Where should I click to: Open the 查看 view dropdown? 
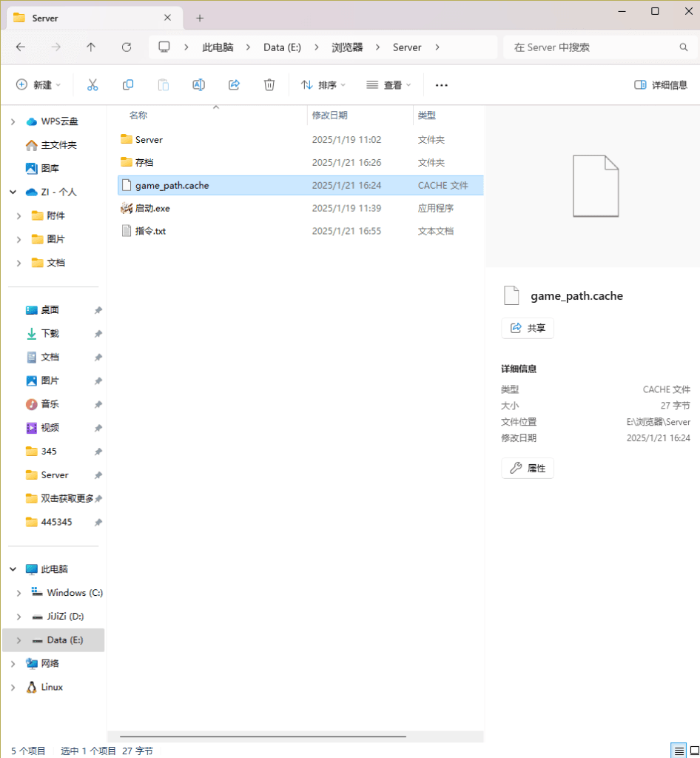click(388, 85)
